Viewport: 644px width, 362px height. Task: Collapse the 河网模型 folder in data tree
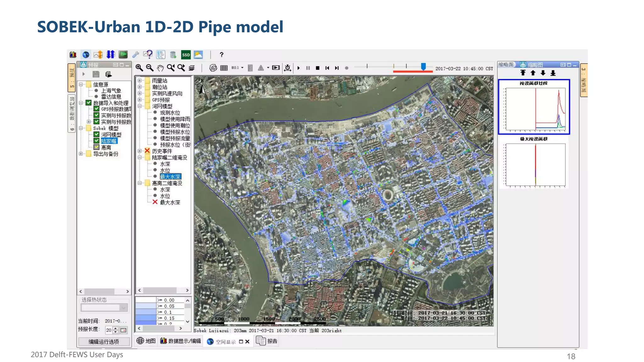pos(140,106)
